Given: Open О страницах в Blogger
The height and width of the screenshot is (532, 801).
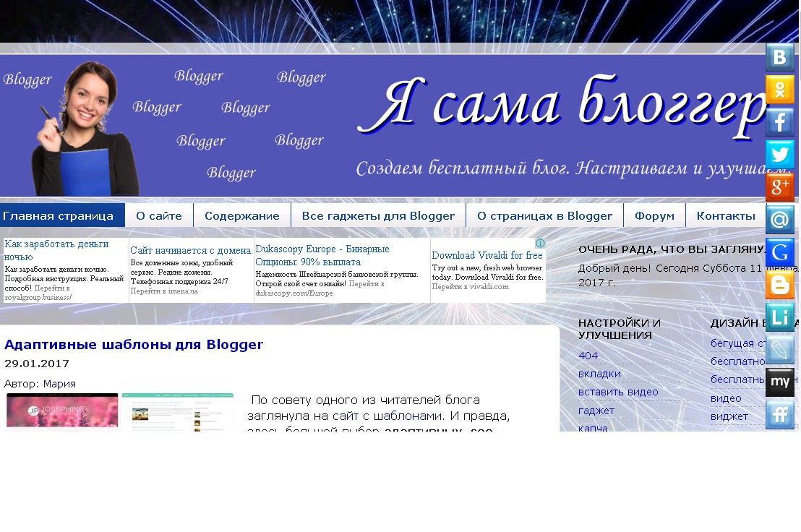Looking at the screenshot, I should click(x=544, y=215).
